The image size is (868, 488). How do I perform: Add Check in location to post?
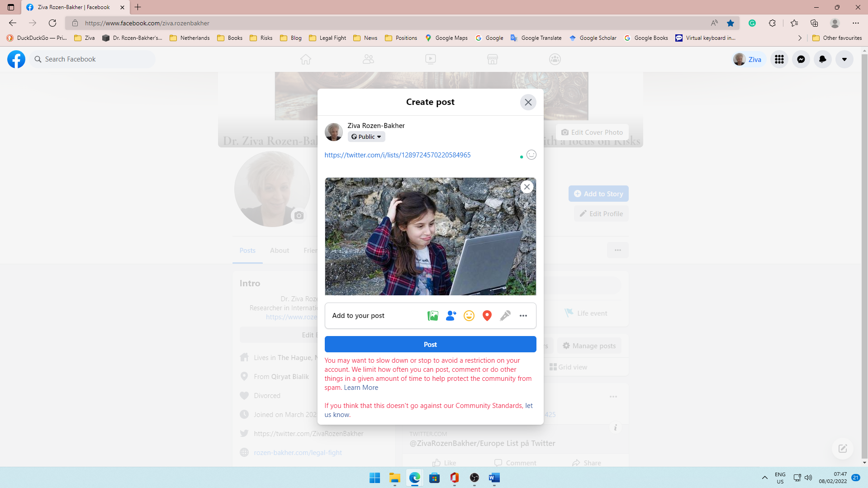[487, 316]
